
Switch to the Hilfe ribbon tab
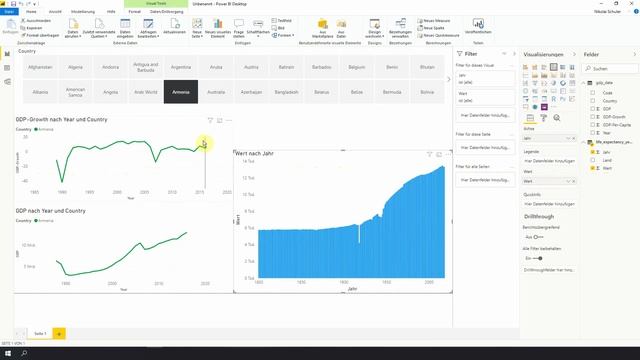click(x=111, y=12)
